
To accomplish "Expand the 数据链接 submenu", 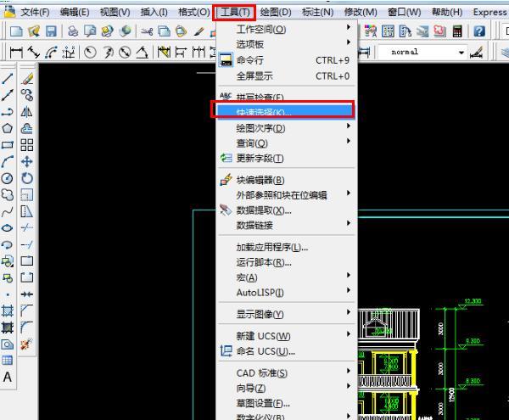I will tap(286, 225).
